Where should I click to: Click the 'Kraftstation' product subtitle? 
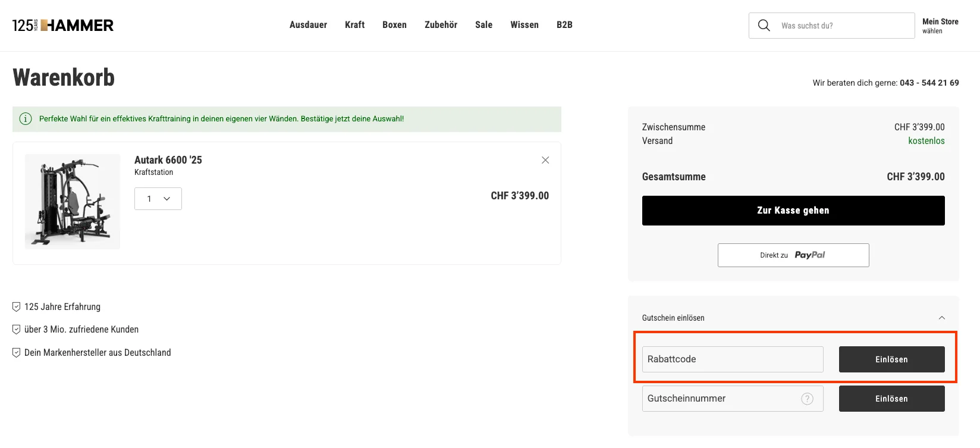pos(154,173)
